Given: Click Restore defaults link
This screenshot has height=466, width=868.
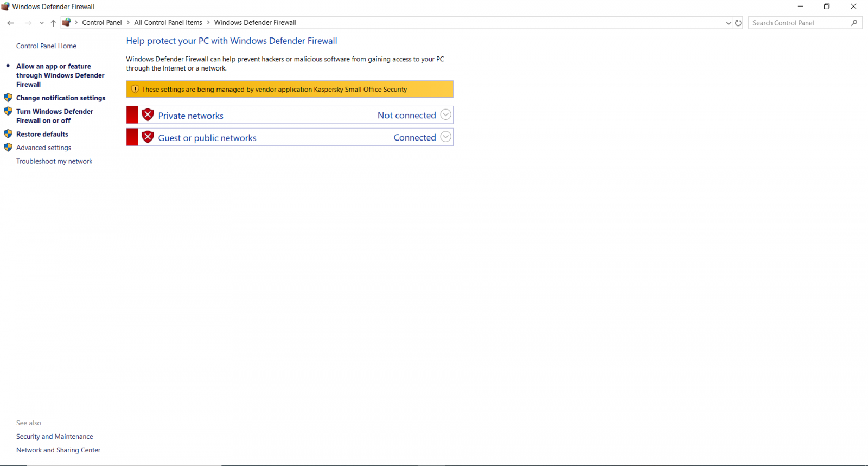Looking at the screenshot, I should click(x=42, y=134).
